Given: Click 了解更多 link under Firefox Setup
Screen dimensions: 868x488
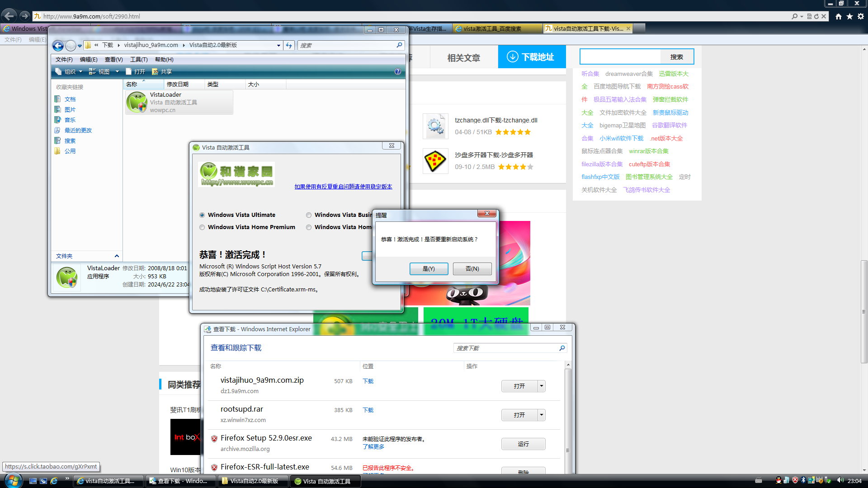Looking at the screenshot, I should pyautogui.click(x=373, y=446).
